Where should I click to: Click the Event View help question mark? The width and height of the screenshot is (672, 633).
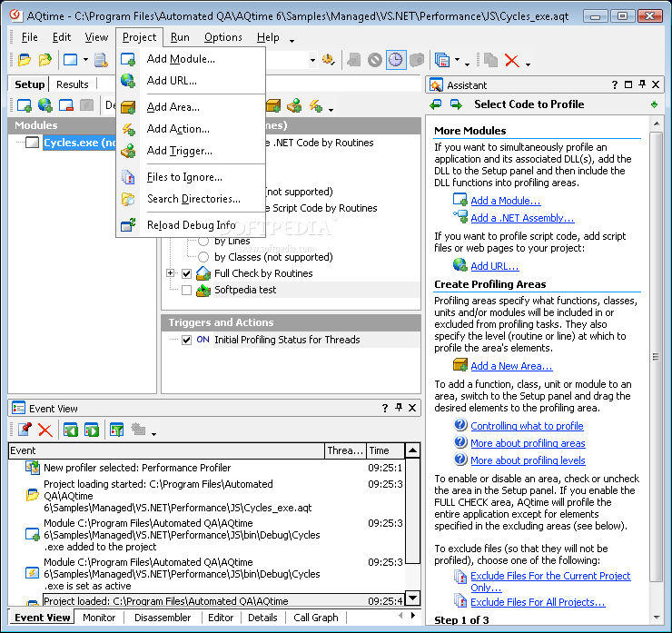385,408
